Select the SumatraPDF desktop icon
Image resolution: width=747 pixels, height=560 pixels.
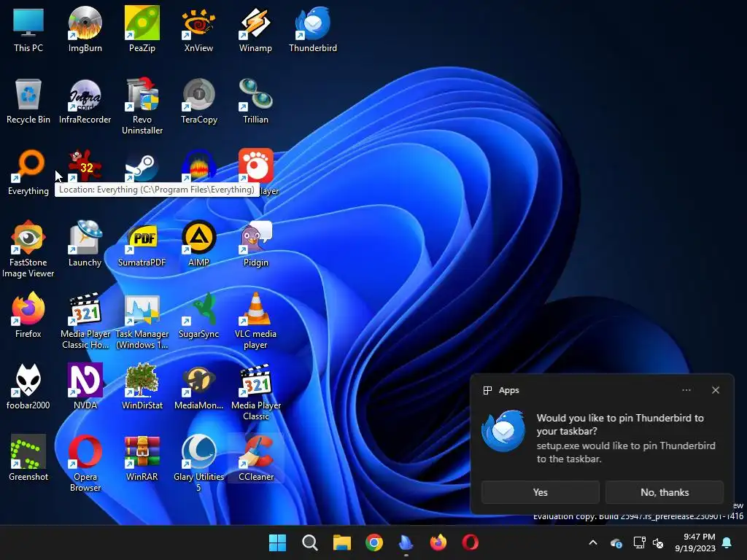[x=142, y=244]
